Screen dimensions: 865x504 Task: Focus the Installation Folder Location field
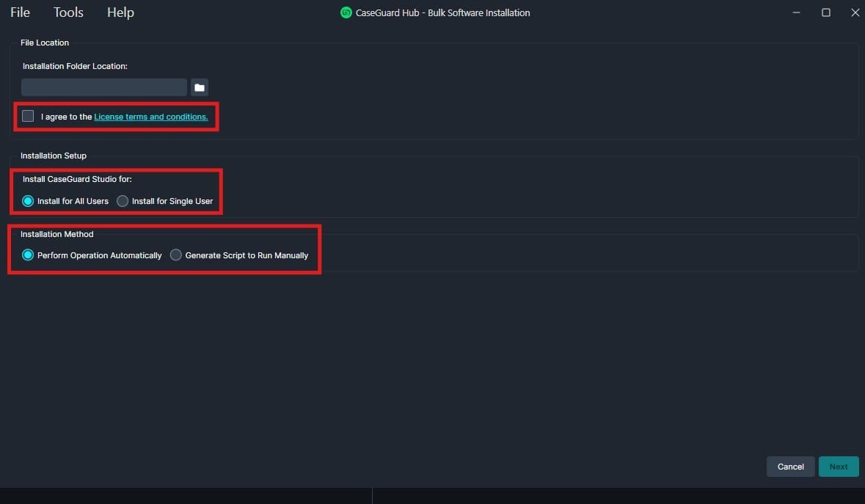pyautogui.click(x=103, y=88)
